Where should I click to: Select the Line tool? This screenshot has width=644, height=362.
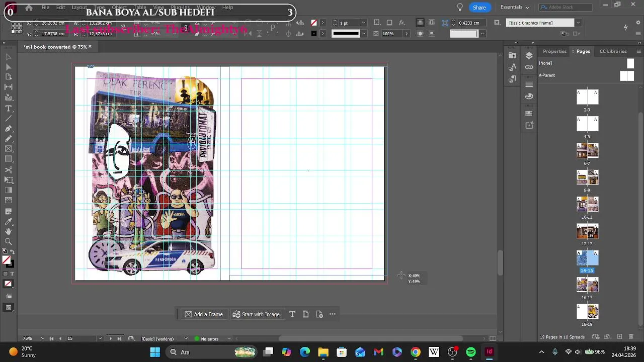tap(9, 119)
